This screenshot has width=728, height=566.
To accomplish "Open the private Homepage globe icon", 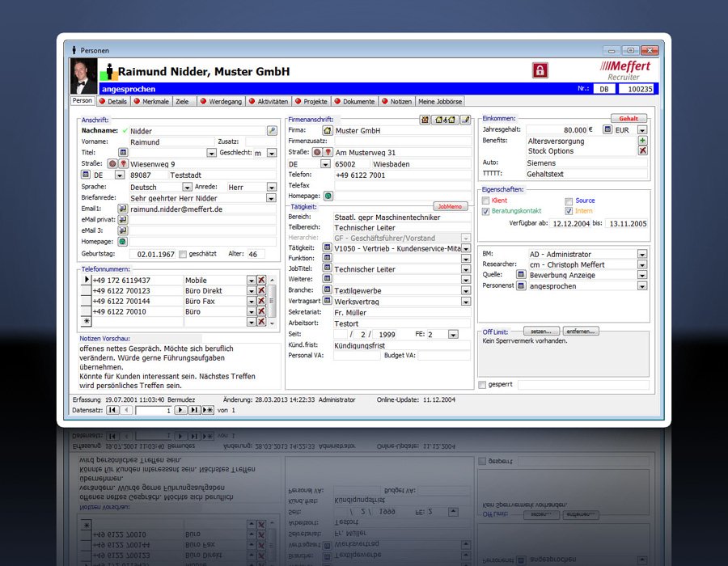I will pos(123,241).
